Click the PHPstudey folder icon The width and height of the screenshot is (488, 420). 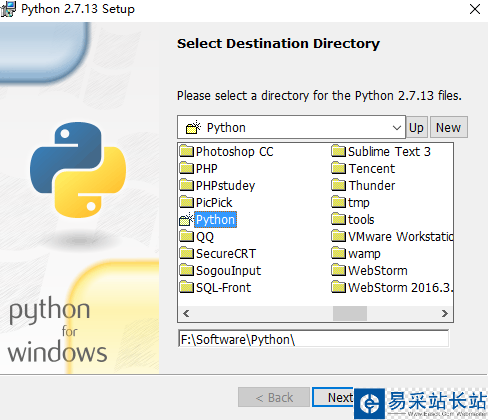coord(186,185)
